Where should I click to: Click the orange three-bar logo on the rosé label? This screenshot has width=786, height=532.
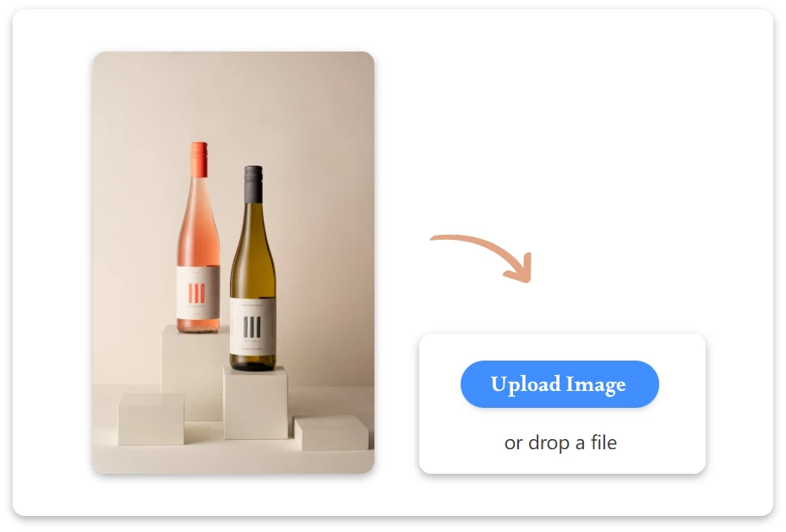tap(196, 293)
